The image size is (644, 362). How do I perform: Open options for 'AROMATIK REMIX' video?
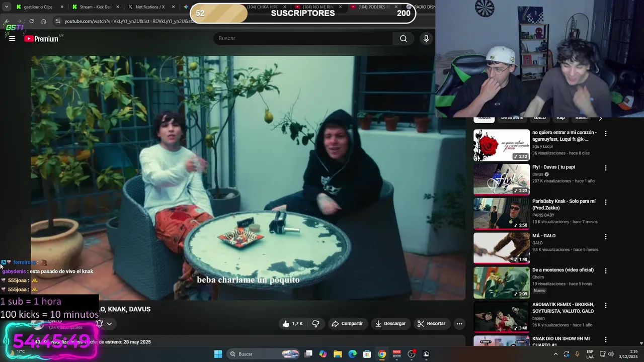606,305
